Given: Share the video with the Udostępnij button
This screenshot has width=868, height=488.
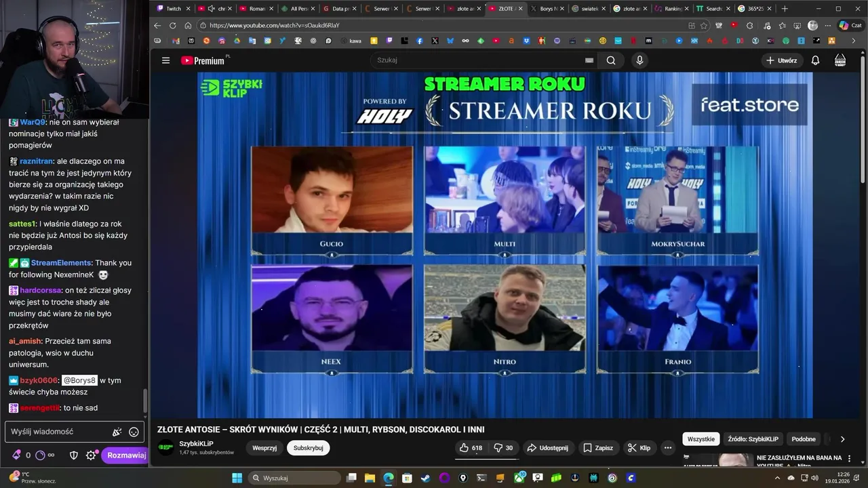Looking at the screenshot, I should tap(547, 448).
